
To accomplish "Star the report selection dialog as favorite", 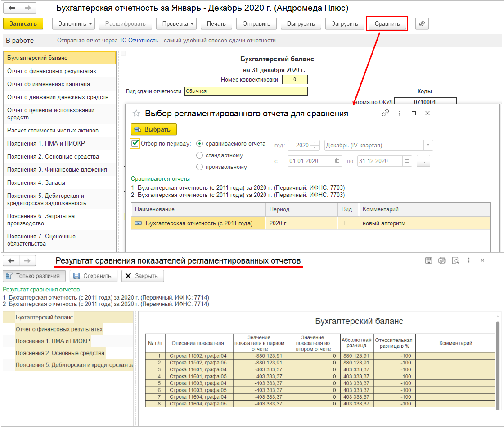I will 136,114.
